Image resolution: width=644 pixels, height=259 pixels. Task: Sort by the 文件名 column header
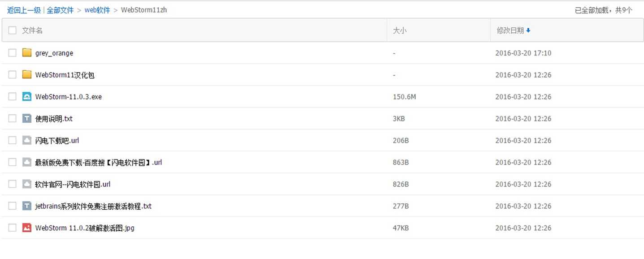click(x=32, y=30)
